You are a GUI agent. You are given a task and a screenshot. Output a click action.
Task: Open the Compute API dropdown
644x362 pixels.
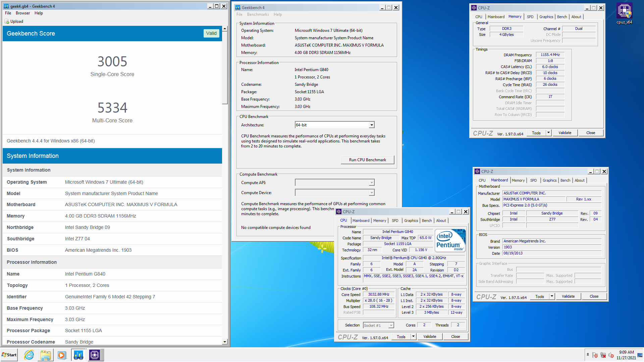372,183
